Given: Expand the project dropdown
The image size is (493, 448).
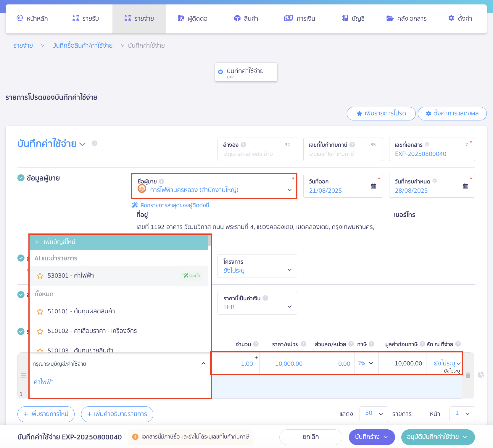Looking at the screenshot, I should 289,270.
